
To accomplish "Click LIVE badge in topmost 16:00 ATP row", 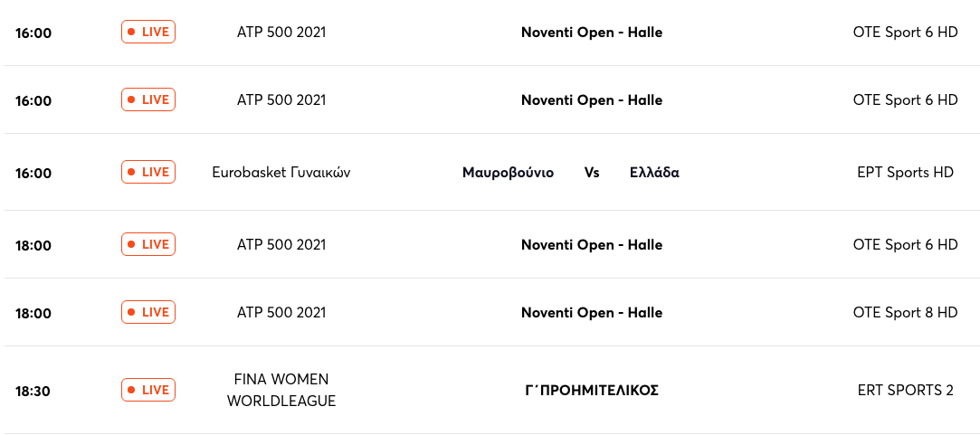I will tap(148, 32).
